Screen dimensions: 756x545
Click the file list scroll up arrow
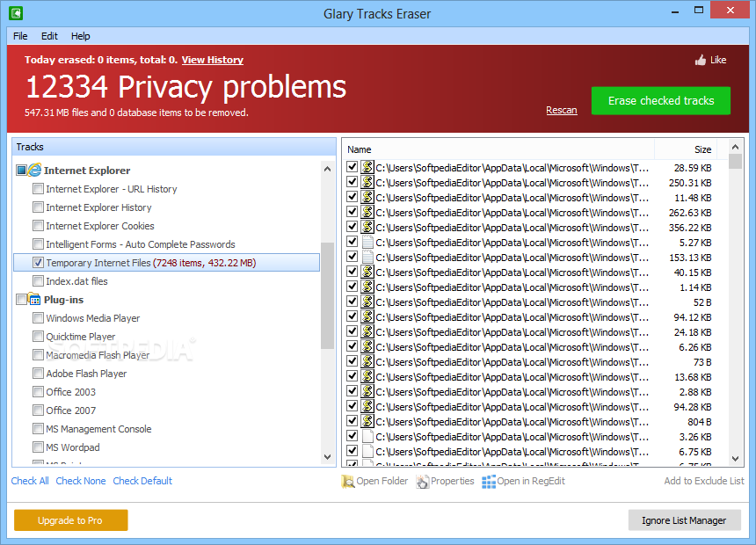pos(735,147)
